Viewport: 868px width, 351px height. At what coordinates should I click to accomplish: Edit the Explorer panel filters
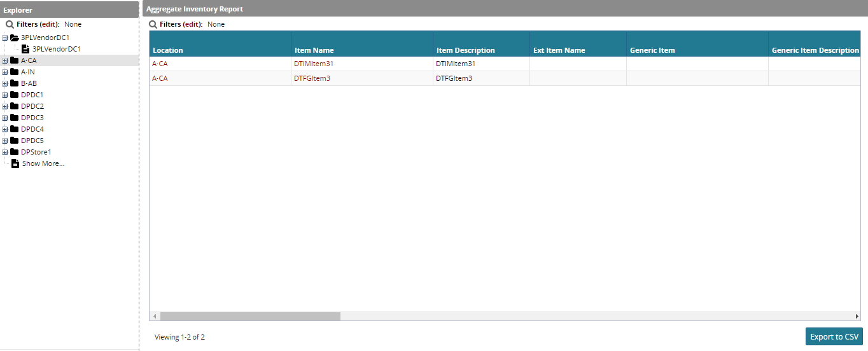click(x=50, y=24)
